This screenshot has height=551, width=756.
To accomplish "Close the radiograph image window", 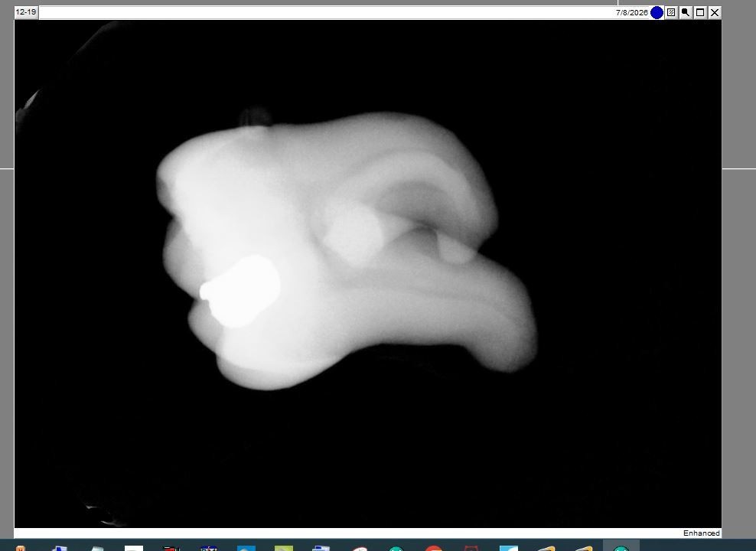I will pos(715,12).
